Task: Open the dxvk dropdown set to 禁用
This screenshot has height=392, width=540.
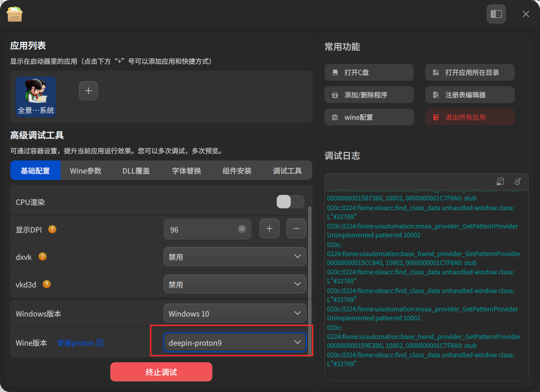Action: point(235,256)
